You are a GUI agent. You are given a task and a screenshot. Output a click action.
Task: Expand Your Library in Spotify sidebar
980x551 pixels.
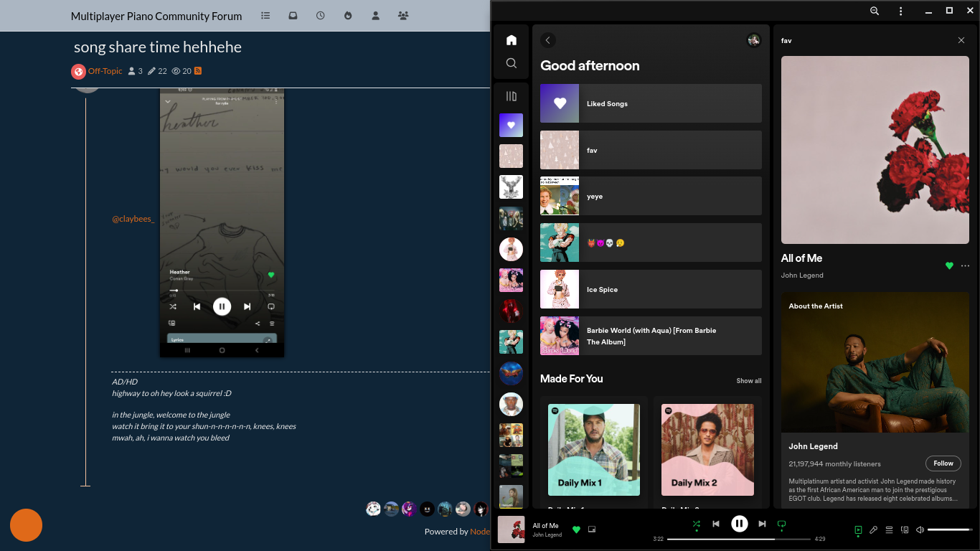click(512, 96)
